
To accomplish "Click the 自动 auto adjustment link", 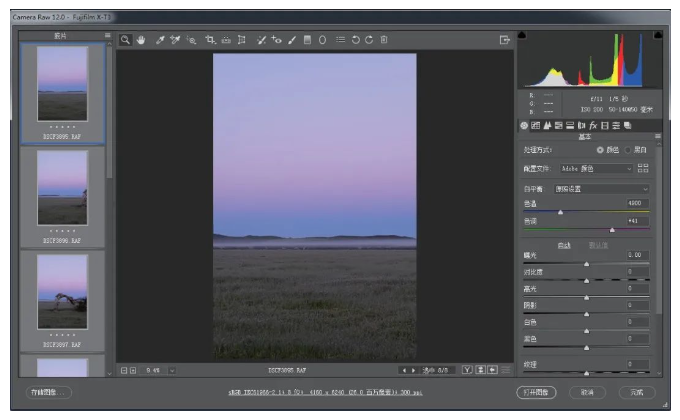I will click(564, 246).
